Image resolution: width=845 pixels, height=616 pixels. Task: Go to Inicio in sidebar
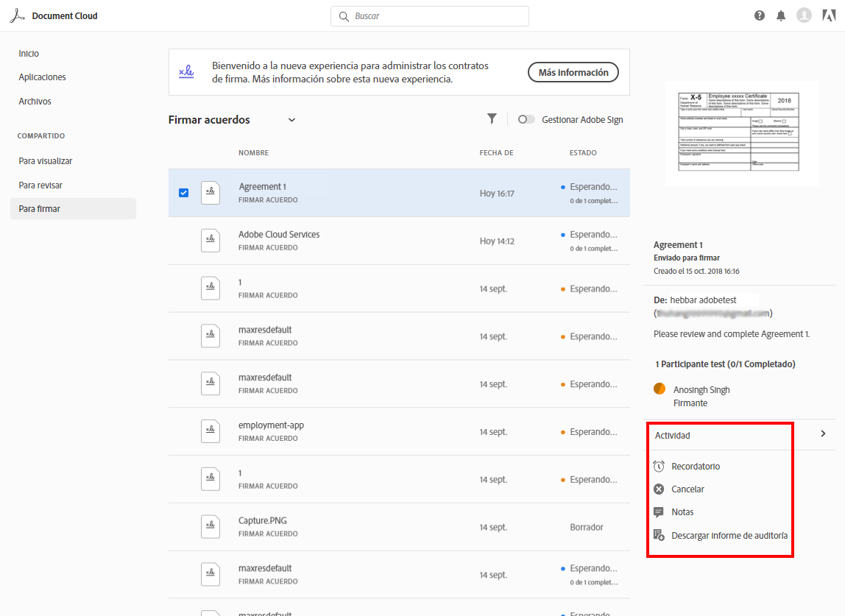[x=29, y=53]
